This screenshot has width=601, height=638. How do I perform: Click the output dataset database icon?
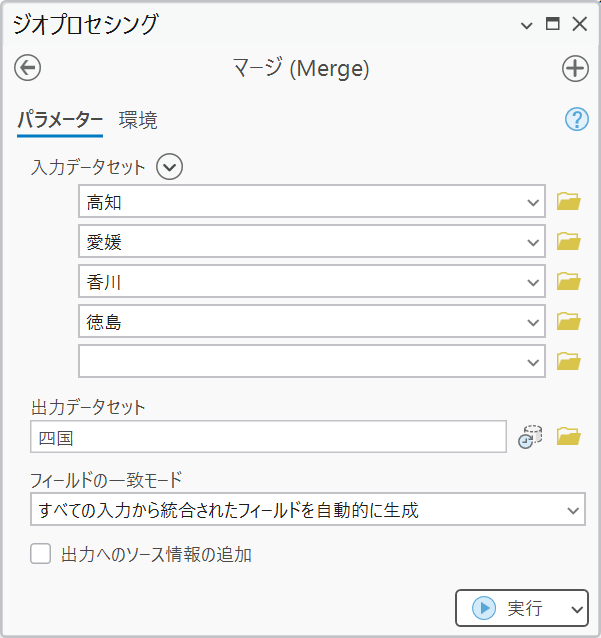click(x=530, y=437)
